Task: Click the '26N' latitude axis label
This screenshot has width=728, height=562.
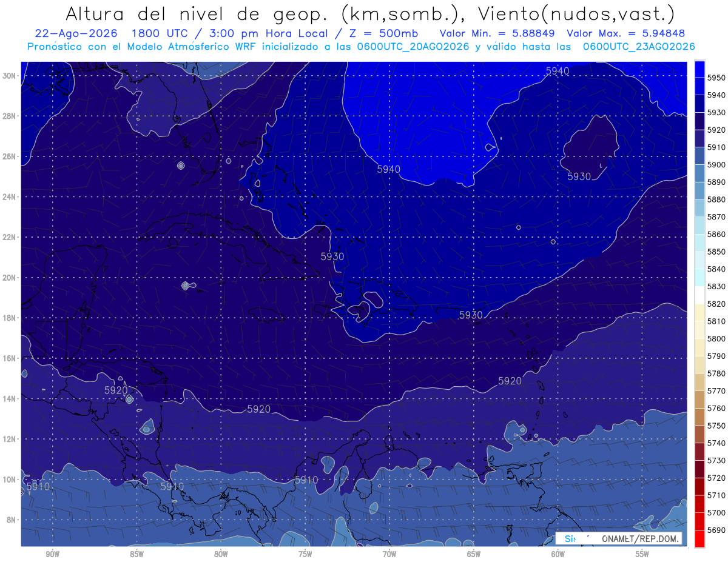Action: (10, 156)
